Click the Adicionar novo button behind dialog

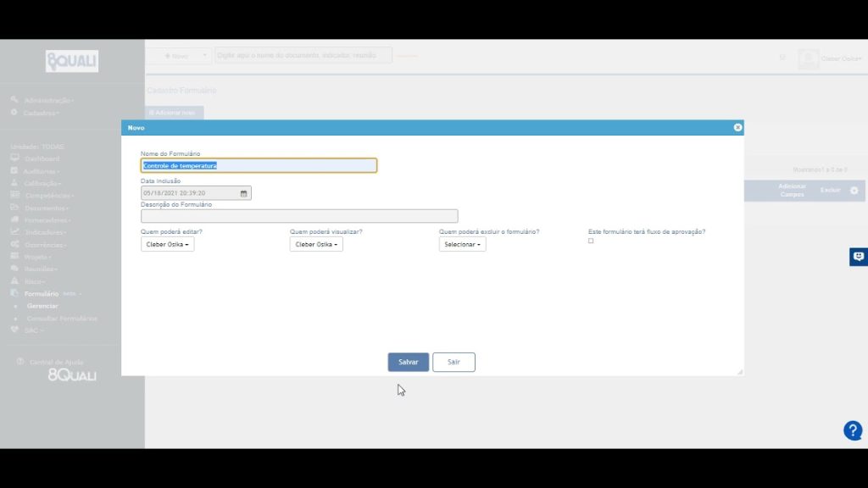tap(174, 113)
